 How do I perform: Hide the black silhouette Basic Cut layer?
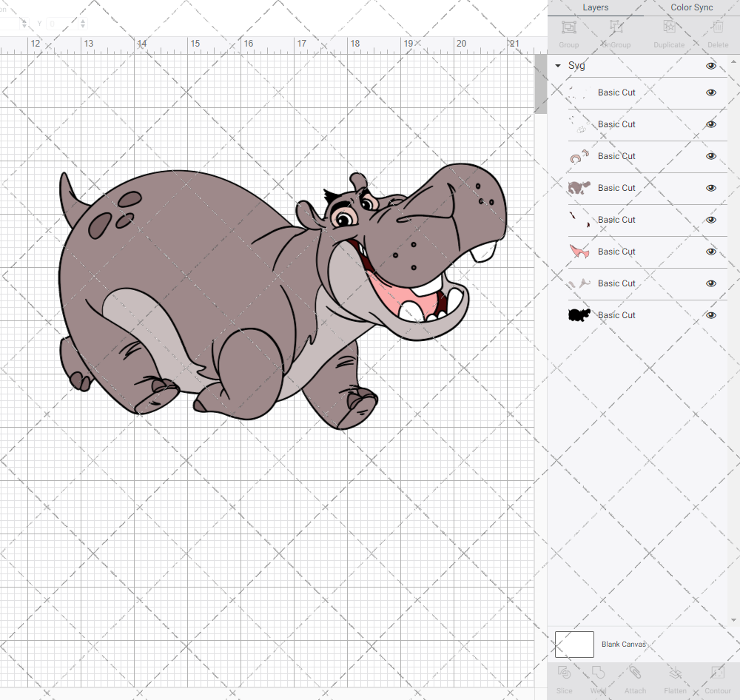(710, 314)
